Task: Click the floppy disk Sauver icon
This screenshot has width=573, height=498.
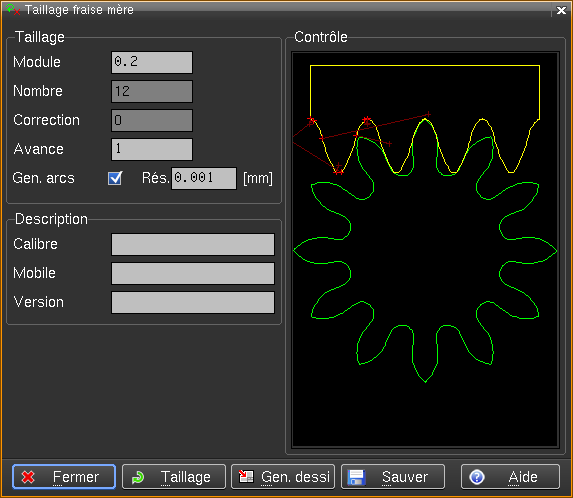Action: 356,477
